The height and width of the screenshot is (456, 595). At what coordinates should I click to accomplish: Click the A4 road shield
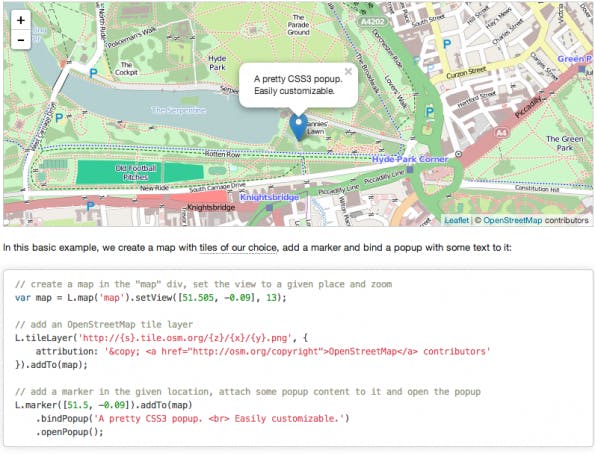pyautogui.click(x=502, y=133)
